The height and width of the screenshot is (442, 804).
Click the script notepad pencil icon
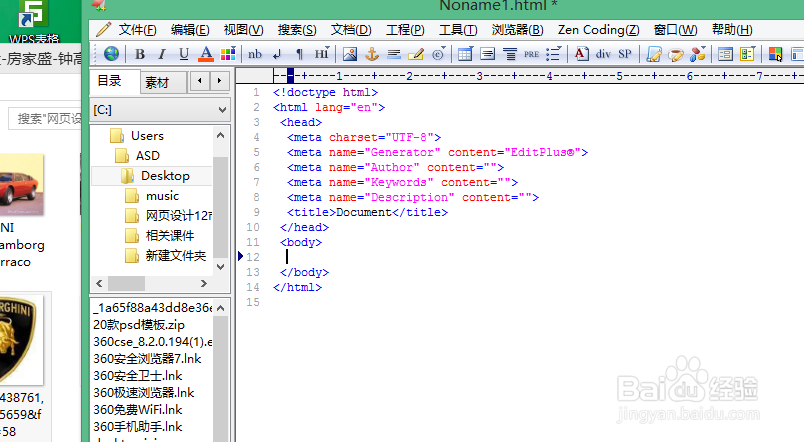point(654,54)
